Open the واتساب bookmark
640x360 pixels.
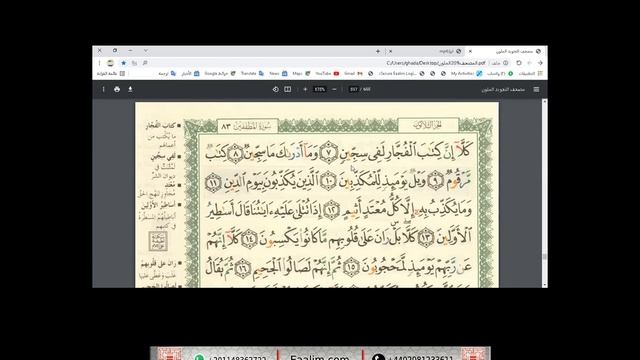500,73
